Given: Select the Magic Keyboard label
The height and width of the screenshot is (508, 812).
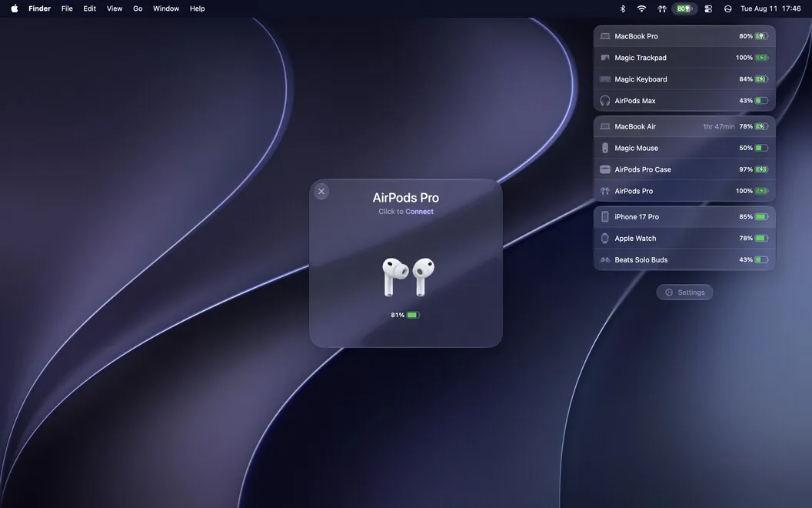Looking at the screenshot, I should [641, 79].
